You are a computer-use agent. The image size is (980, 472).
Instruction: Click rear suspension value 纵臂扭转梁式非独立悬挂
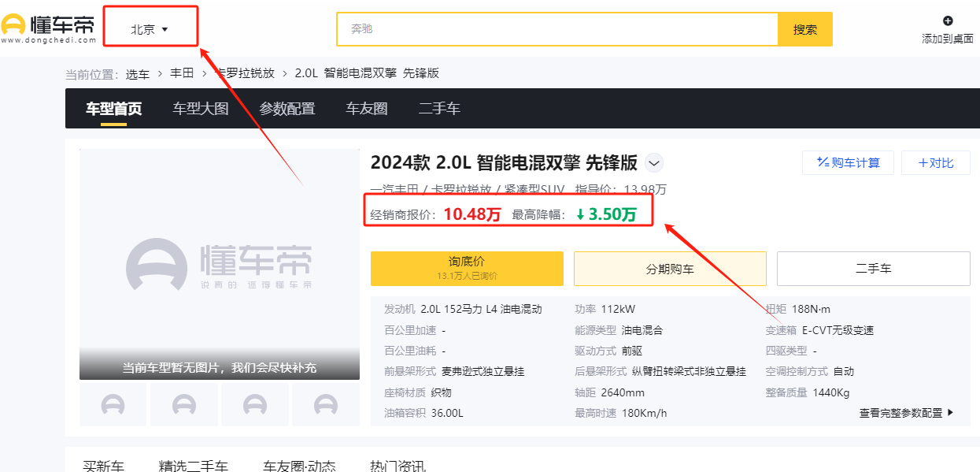pos(690,371)
